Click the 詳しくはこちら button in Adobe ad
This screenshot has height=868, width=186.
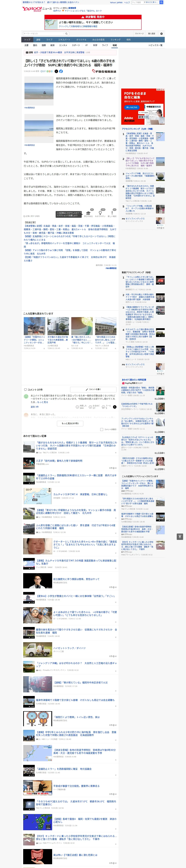[x=132, y=107]
